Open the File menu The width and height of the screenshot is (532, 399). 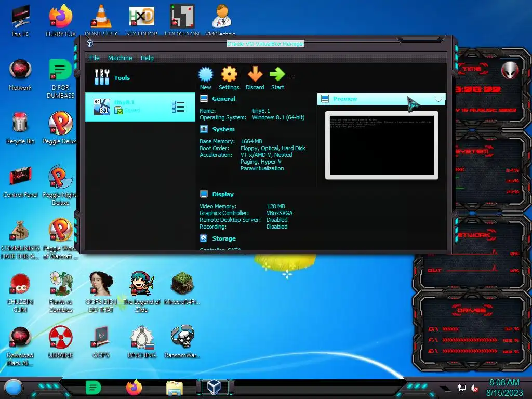coord(95,58)
